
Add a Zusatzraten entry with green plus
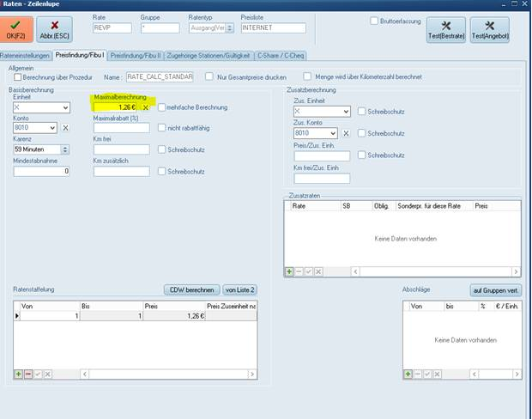point(290,271)
